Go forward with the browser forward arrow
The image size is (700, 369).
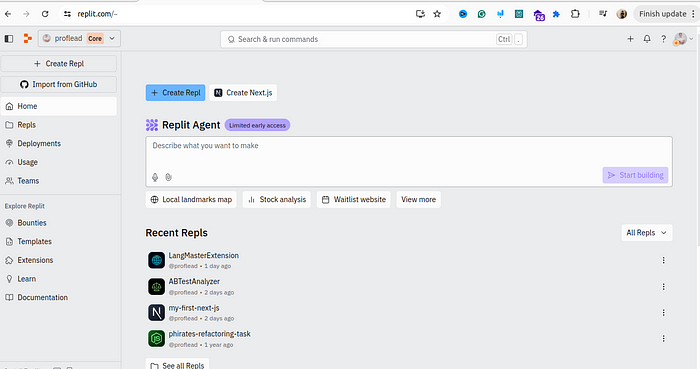pyautogui.click(x=26, y=14)
